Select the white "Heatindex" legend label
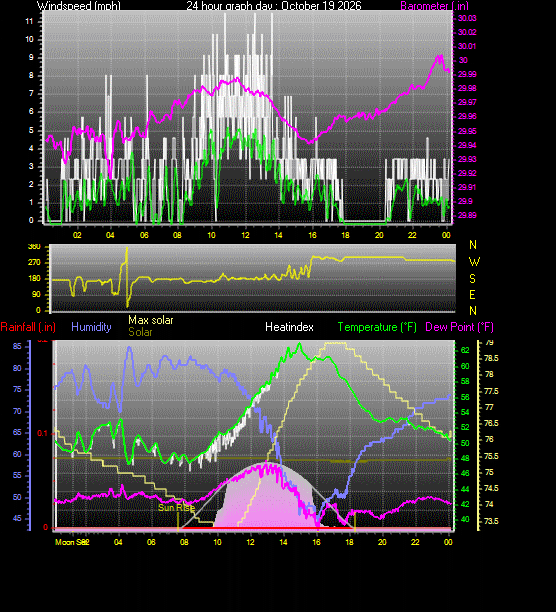The image size is (556, 612). pyautogui.click(x=289, y=327)
